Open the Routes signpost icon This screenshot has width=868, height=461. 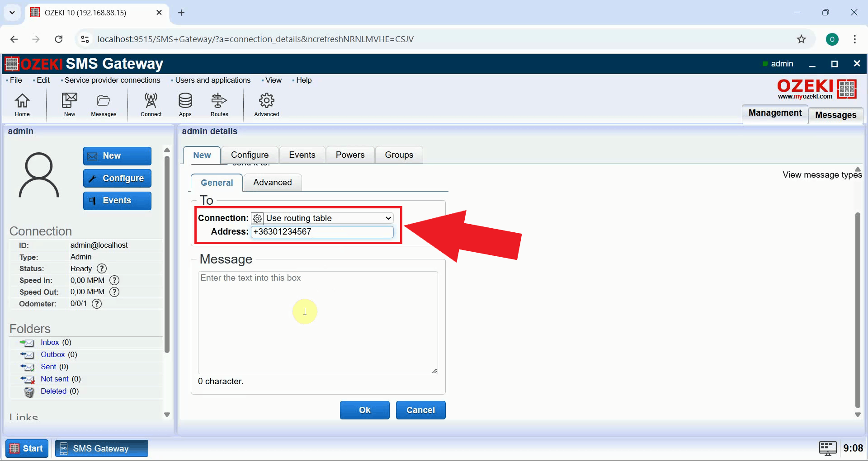coord(219,104)
